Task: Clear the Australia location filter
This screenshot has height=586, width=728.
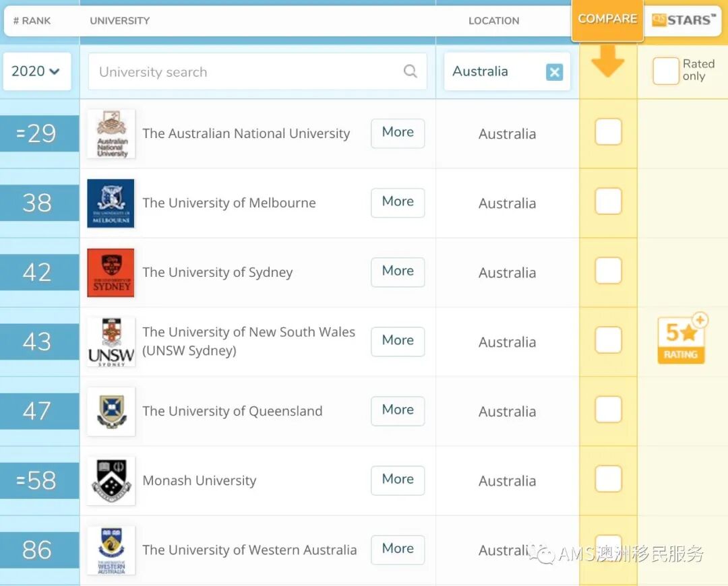Action: [x=554, y=72]
